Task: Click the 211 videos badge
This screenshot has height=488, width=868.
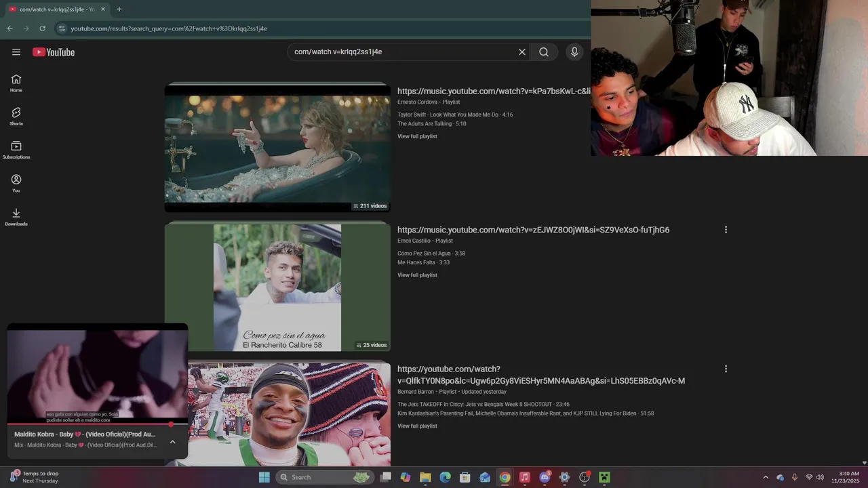Action: 370,206
